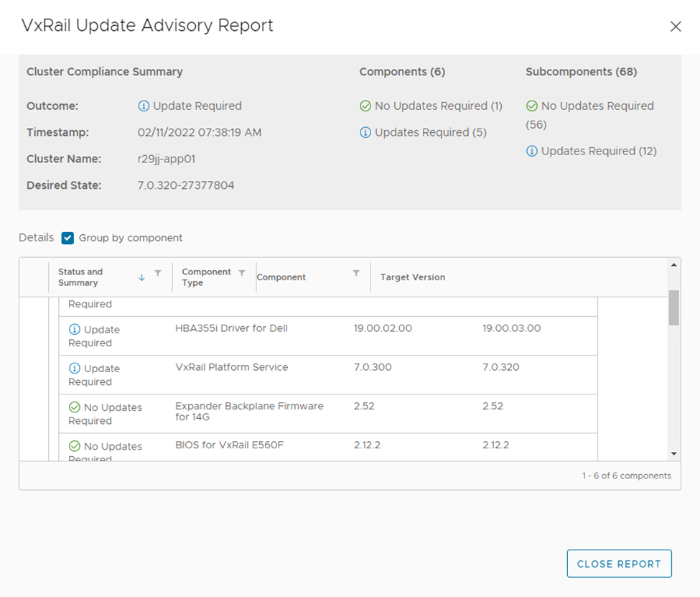
Task: Open the Status and Summary column filter
Action: click(157, 273)
